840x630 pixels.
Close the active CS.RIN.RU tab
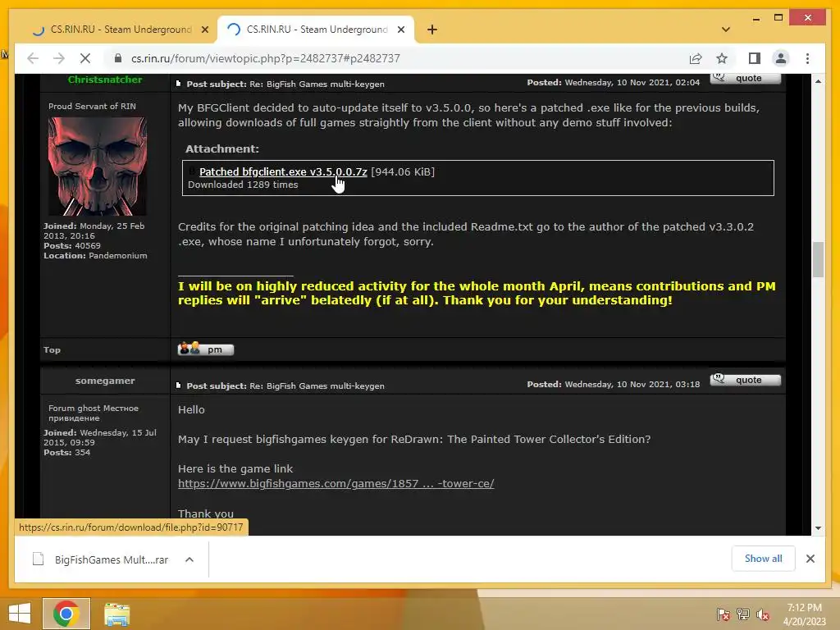pyautogui.click(x=400, y=30)
